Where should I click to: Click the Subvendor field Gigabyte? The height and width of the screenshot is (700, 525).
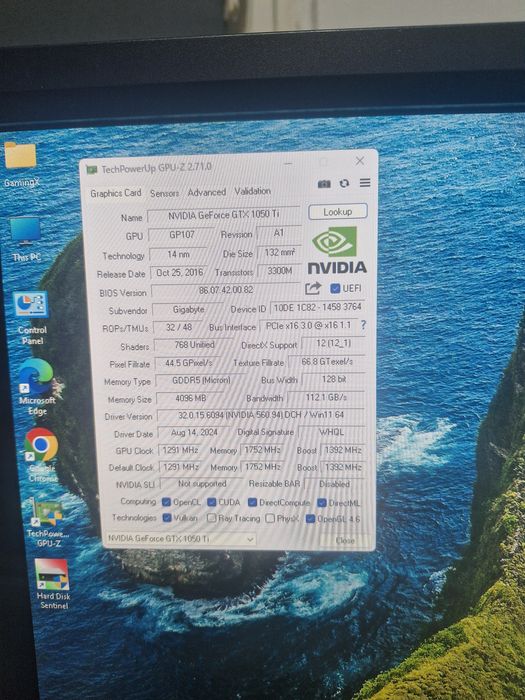(x=188, y=309)
